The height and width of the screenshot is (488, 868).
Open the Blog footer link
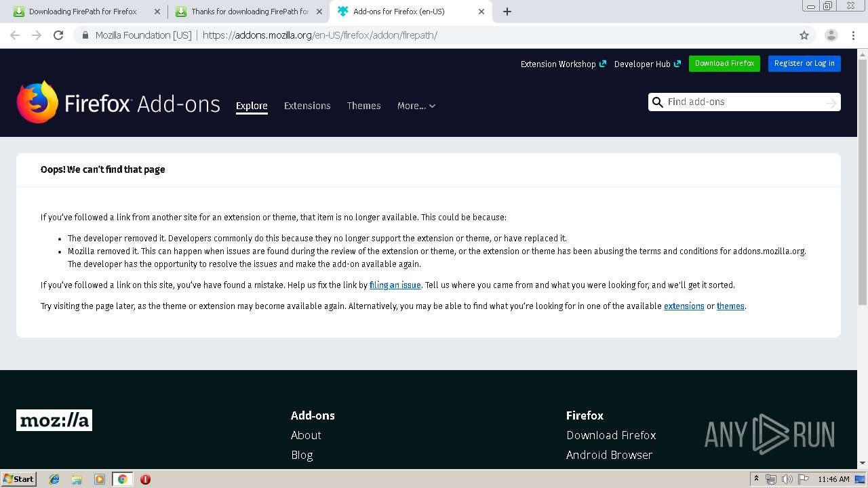[302, 455]
